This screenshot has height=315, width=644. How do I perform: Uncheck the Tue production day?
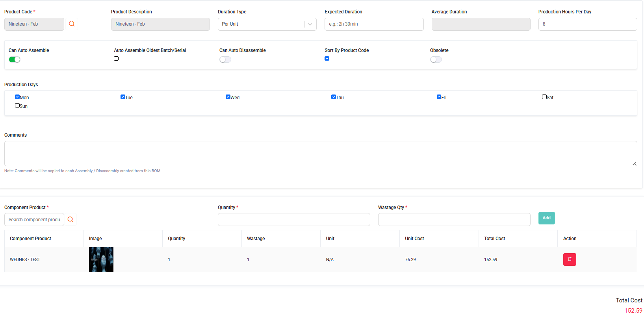pos(123,97)
